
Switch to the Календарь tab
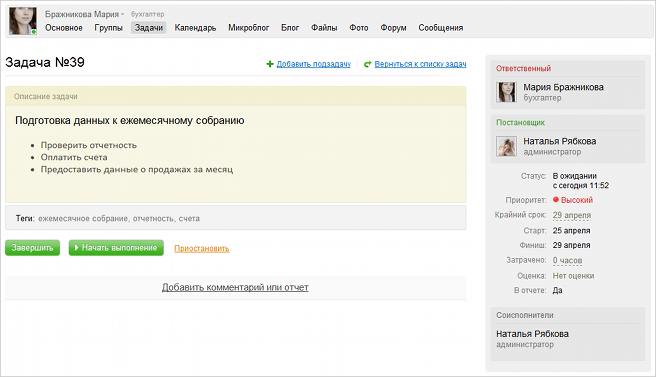tap(195, 28)
